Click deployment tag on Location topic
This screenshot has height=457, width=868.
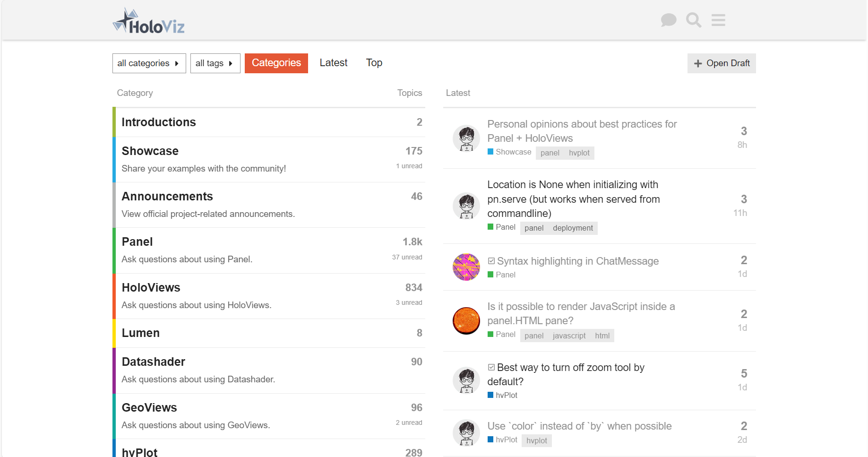[573, 228]
